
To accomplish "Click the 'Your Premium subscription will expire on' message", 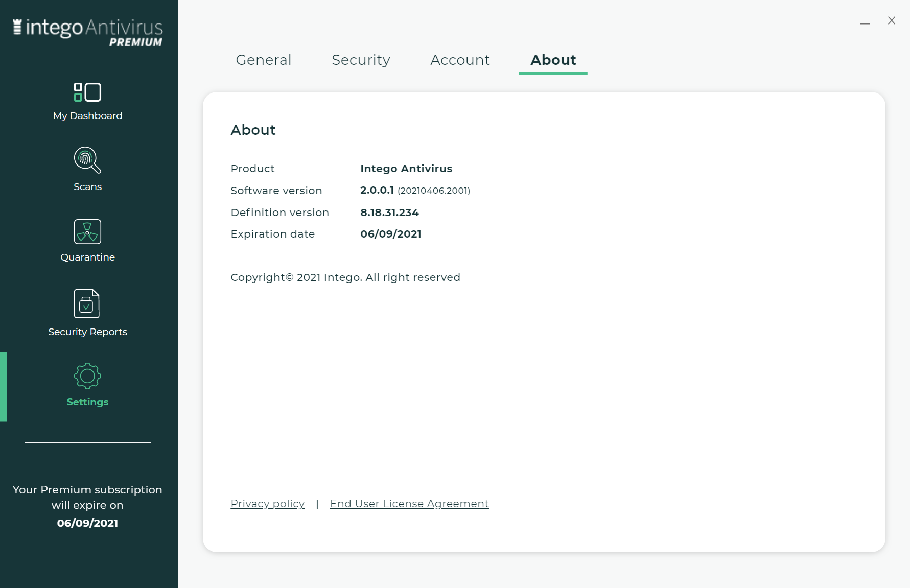I will (87, 498).
